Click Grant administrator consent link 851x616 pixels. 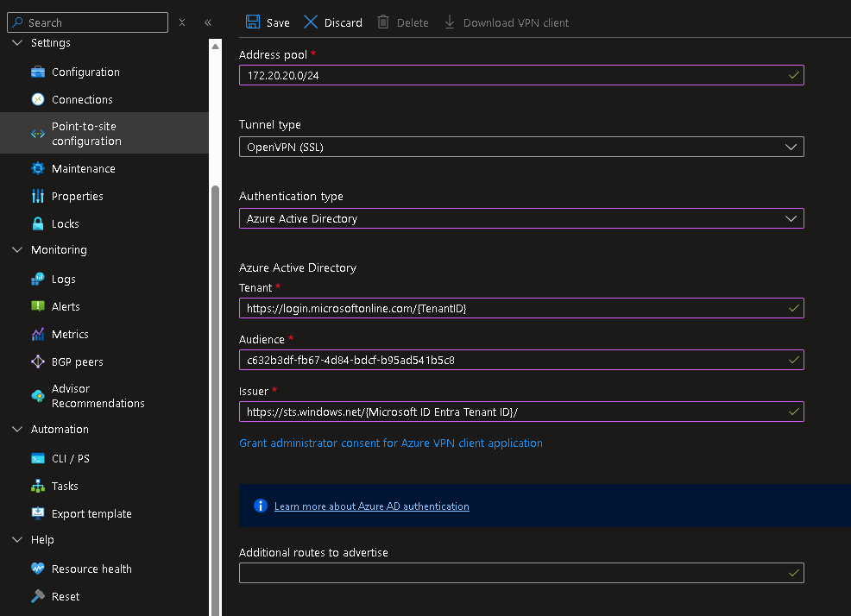(390, 443)
